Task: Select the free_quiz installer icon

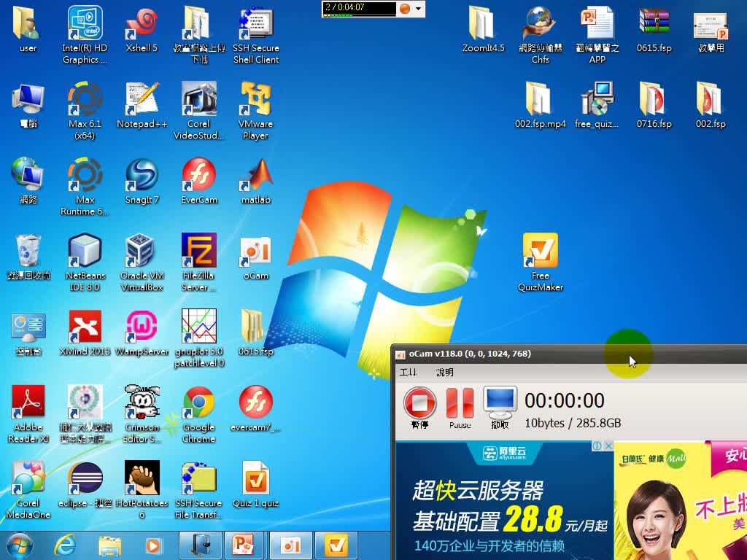Action: point(597,105)
